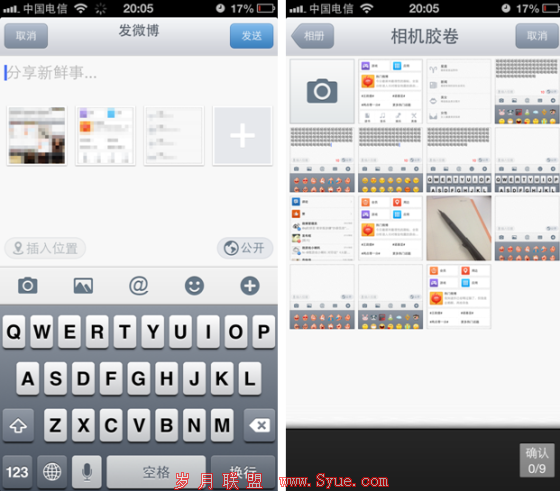Viewport: 560px width, 491px height.
Task: Open the 公开 visibility selector
Action: click(245, 248)
